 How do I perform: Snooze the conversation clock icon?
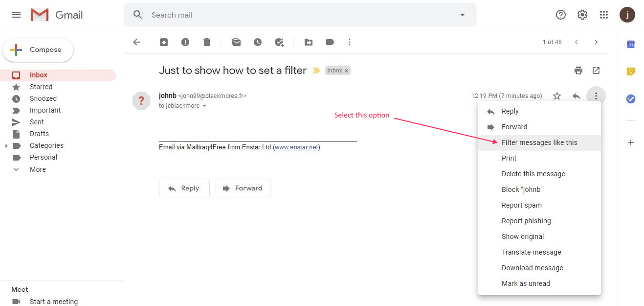(x=258, y=42)
